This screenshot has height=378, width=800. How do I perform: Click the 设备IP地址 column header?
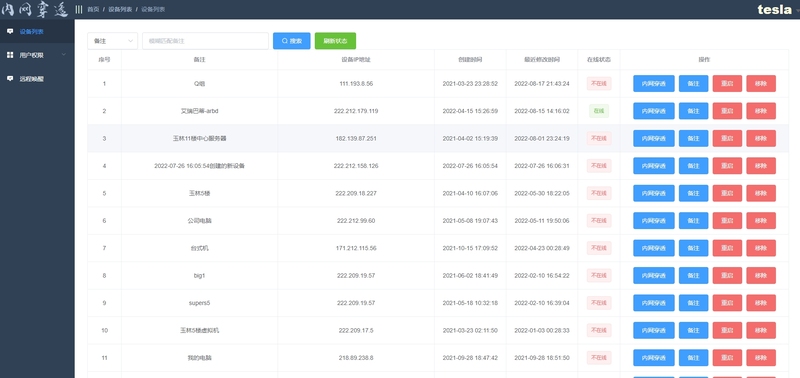coord(356,60)
